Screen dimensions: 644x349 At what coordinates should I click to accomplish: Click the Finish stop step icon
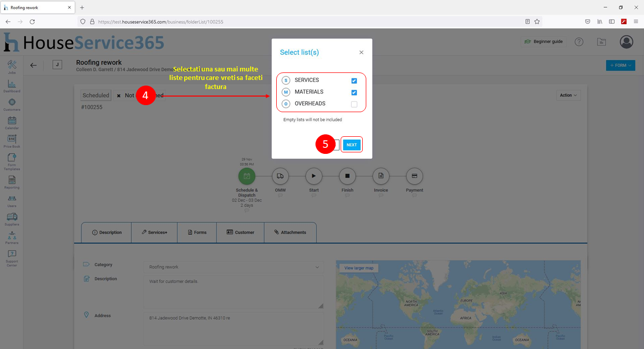pos(347,176)
